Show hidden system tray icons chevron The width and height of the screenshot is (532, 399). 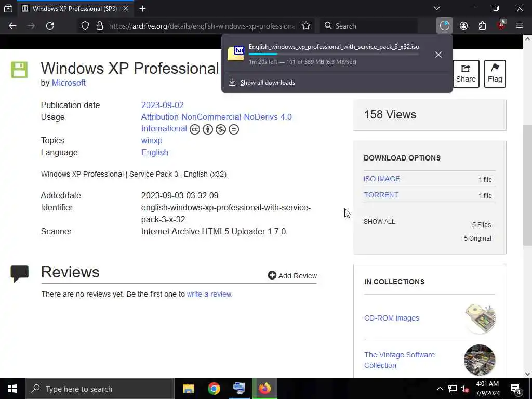click(440, 389)
